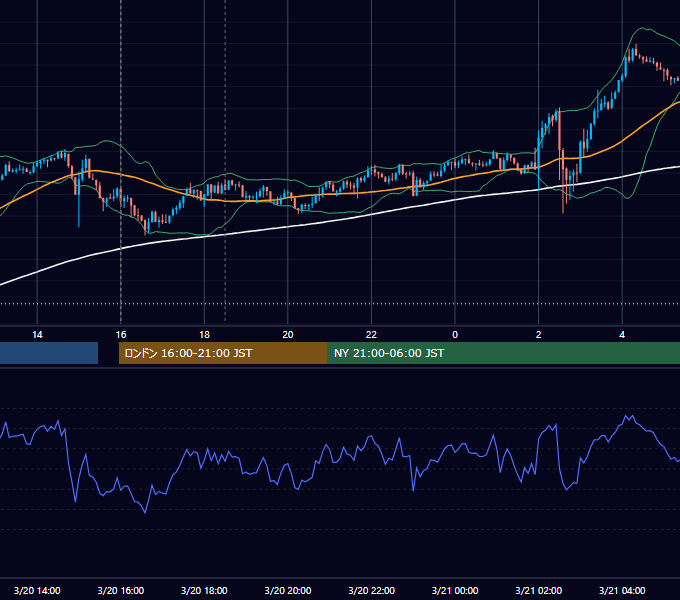This screenshot has height=600, width=680.
Task: Click the '3/21 02:00' time label
Action: point(539,590)
